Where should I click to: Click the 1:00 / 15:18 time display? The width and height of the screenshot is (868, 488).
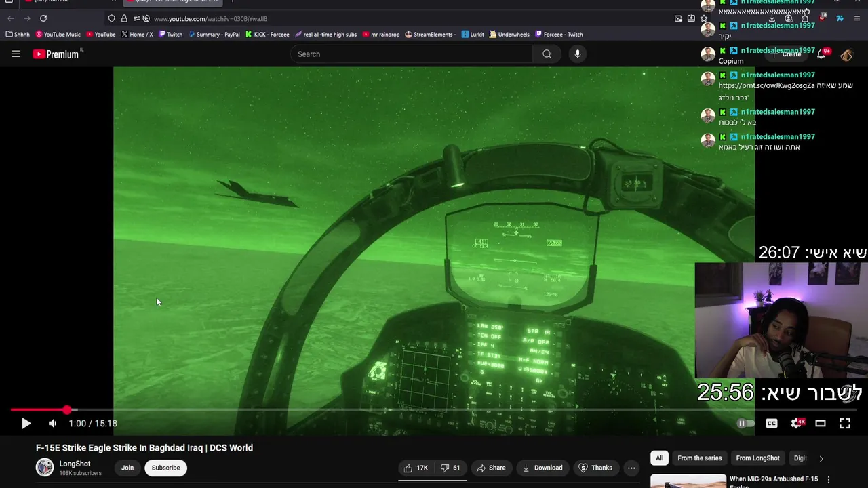tap(93, 424)
